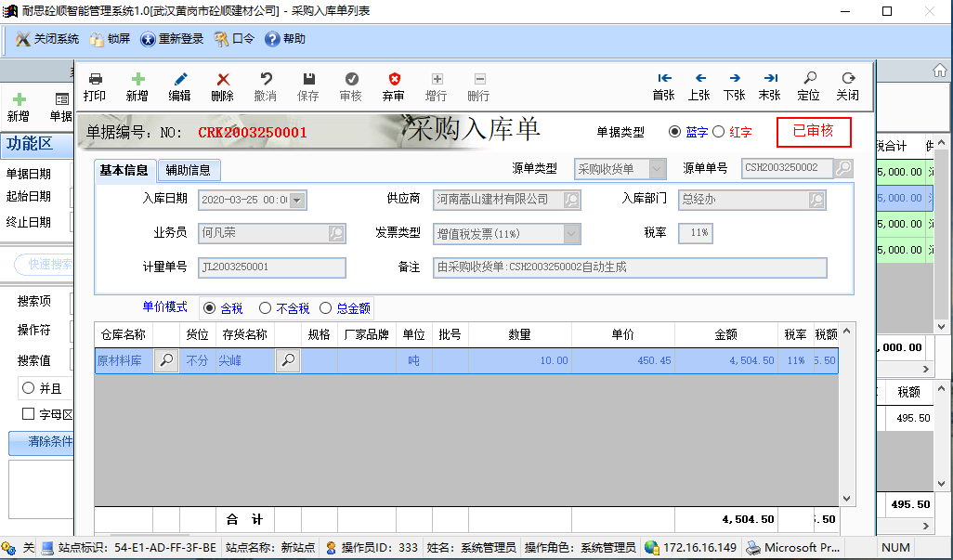Tick the 字母区 checkbox in left panel
Screen dimensions: 953x560
coord(29,414)
